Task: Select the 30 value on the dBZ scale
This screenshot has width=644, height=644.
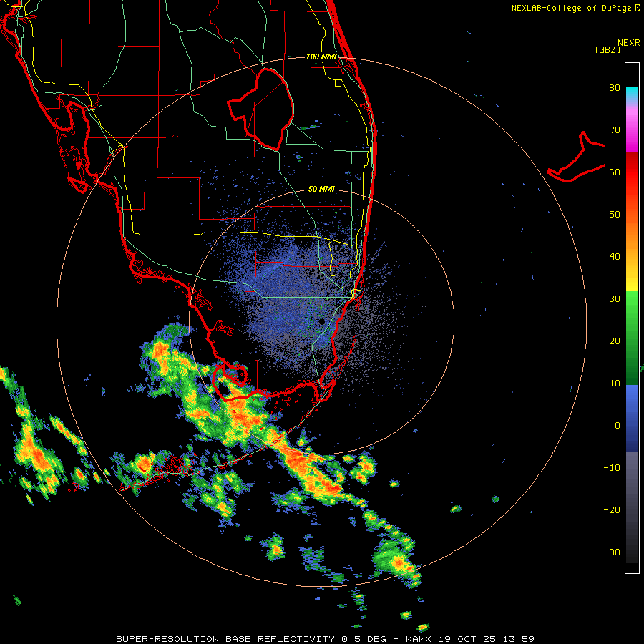Action: pos(615,299)
